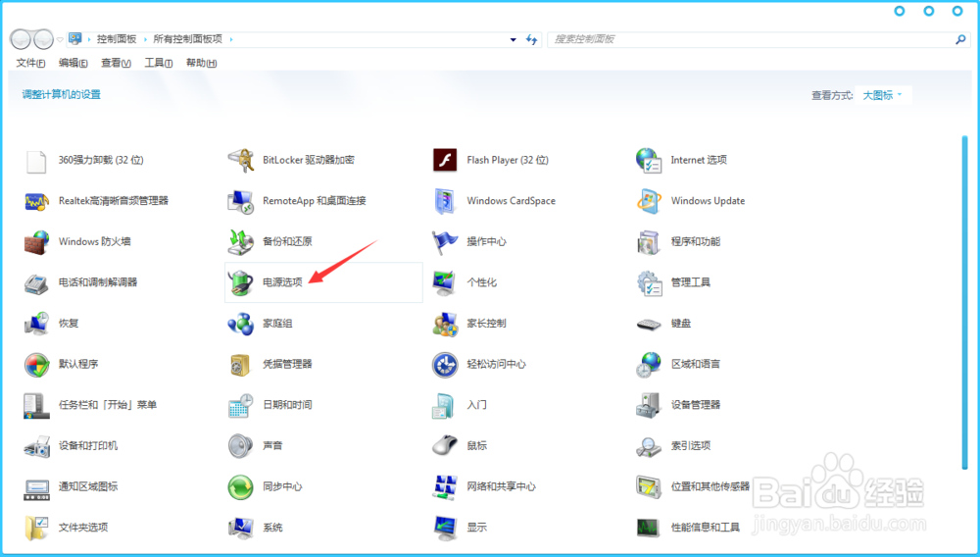
Task: Open the 恢复 icon
Action: [x=36, y=324]
